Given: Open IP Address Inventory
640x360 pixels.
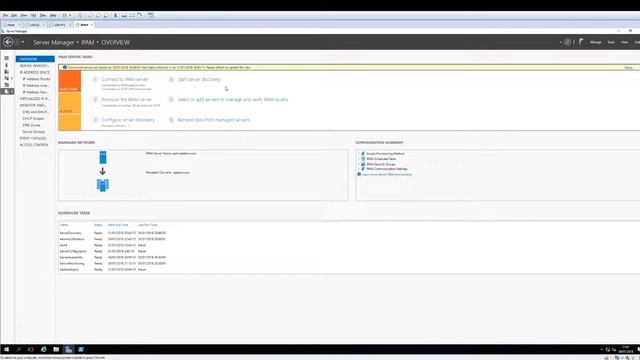Looking at the screenshot, I should 36,85.
